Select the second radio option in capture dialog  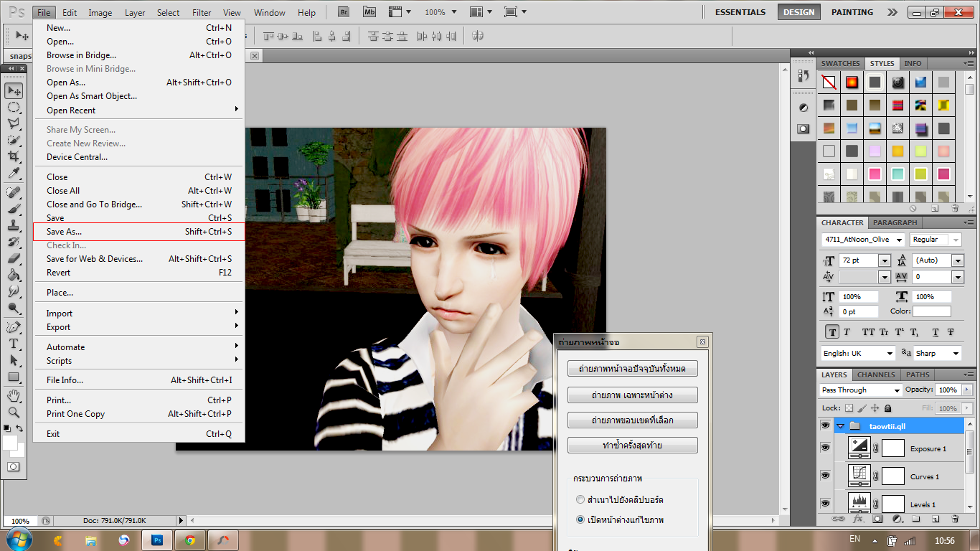tap(580, 519)
